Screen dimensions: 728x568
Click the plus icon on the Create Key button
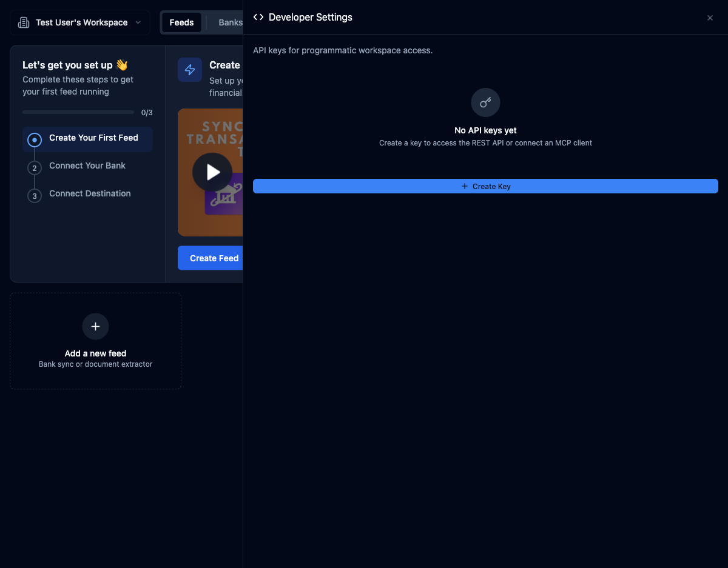[x=466, y=186]
